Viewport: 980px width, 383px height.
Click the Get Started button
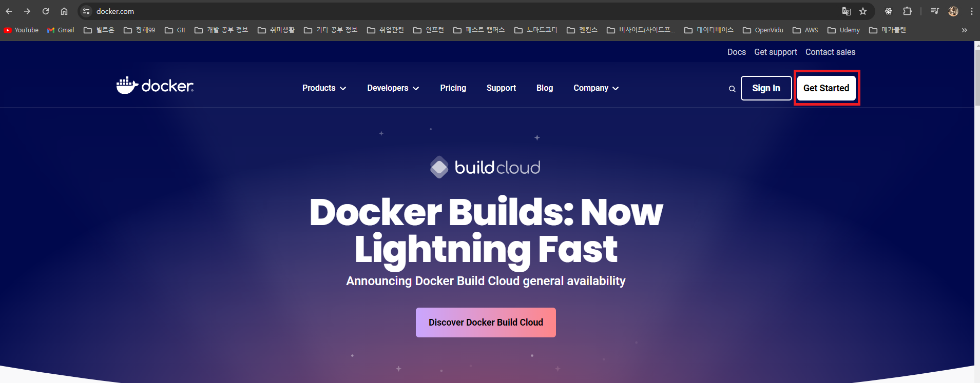[x=826, y=88]
